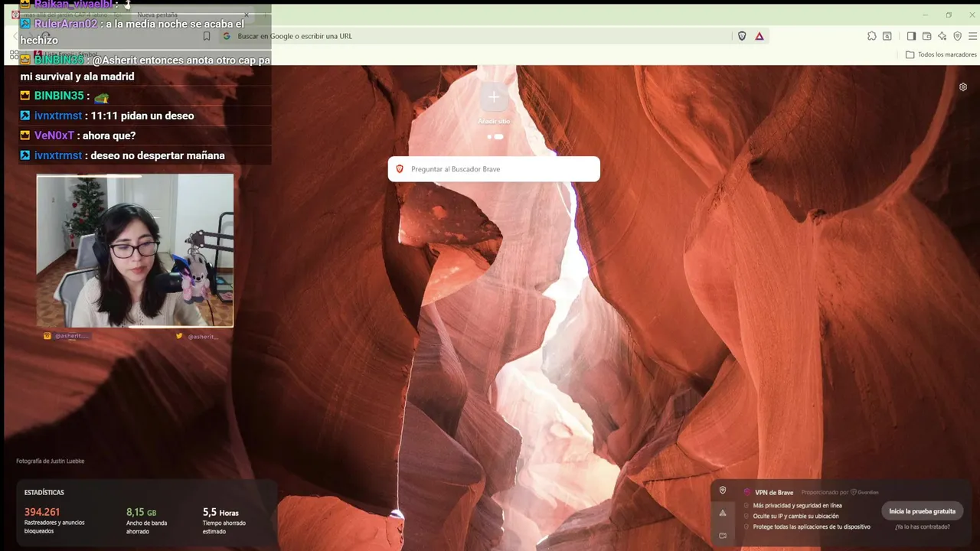Click ¿Ya lo has contratado? link
This screenshot has width=980, height=551.
pos(922,527)
